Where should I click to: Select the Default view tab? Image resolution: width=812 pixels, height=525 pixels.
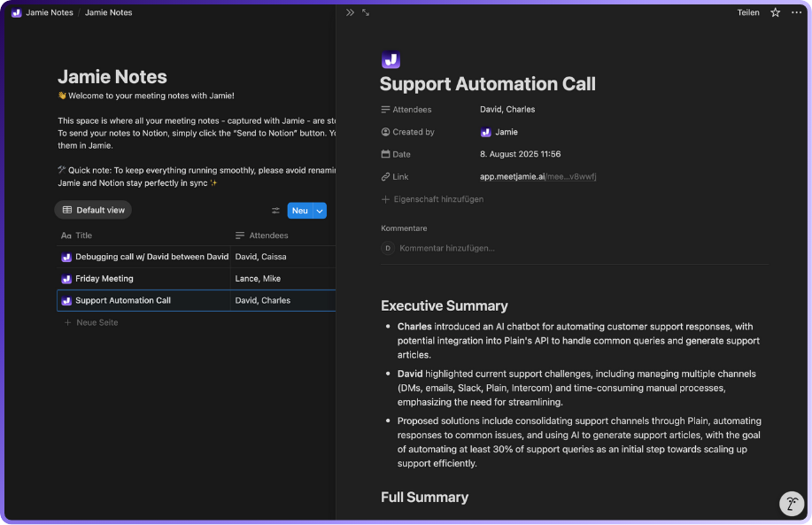click(x=93, y=210)
